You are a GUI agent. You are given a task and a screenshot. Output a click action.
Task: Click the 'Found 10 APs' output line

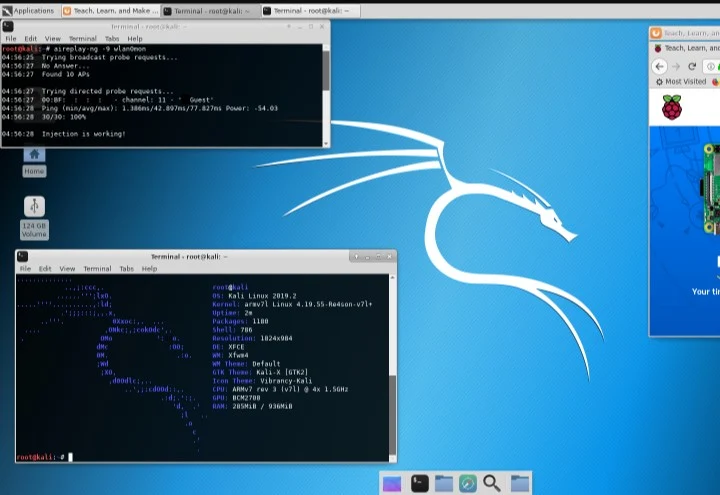coord(66,74)
